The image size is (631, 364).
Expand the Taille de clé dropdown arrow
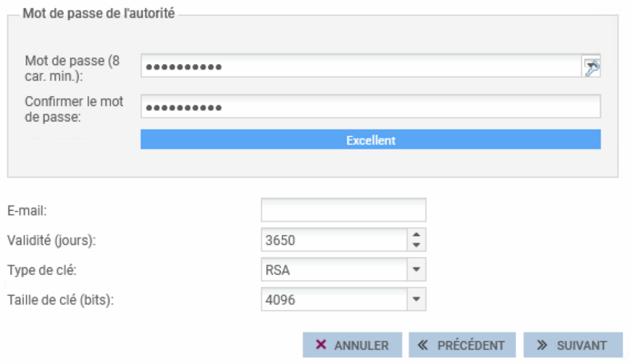point(417,299)
